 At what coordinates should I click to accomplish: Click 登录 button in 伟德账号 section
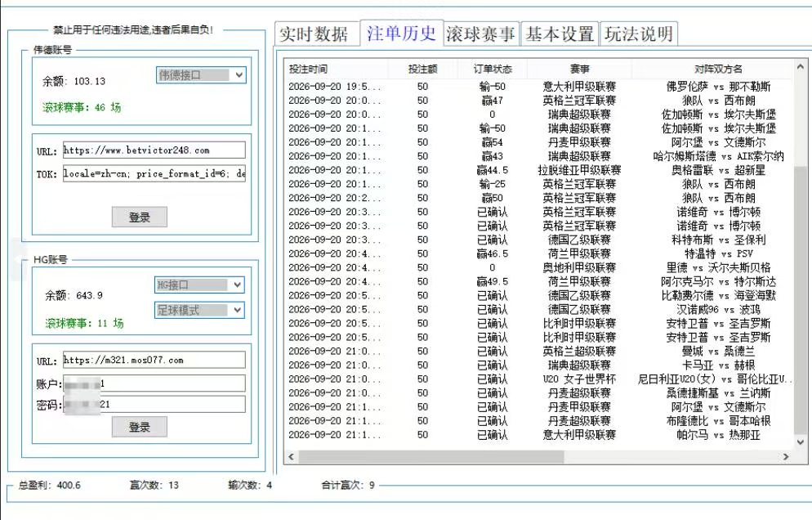click(140, 217)
